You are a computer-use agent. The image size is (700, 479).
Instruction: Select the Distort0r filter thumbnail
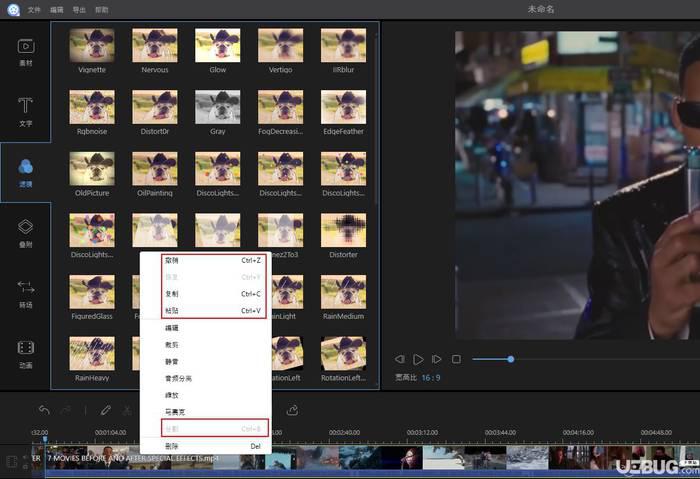(155, 107)
